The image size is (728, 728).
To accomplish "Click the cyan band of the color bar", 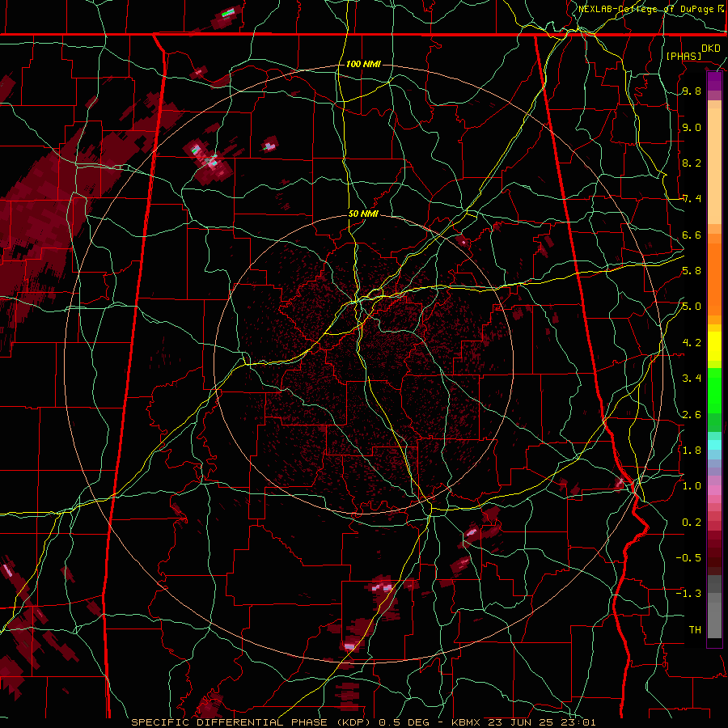I will 714,445.
